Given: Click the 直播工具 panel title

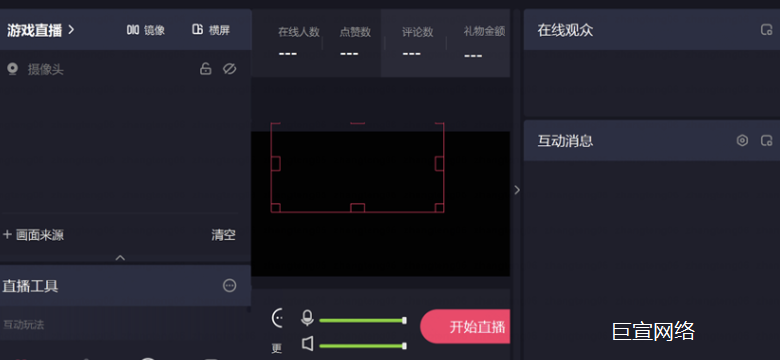Looking at the screenshot, I should click(30, 286).
